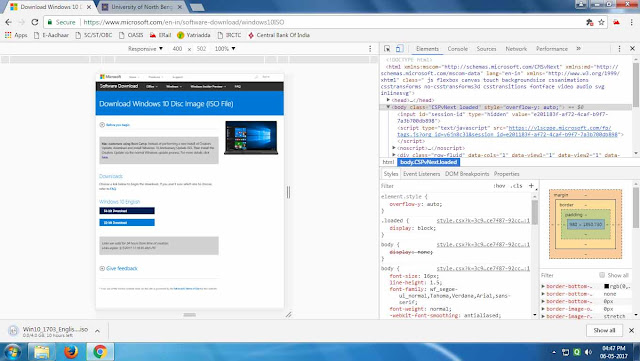Open the Yatriadda bookmark

coord(194,35)
